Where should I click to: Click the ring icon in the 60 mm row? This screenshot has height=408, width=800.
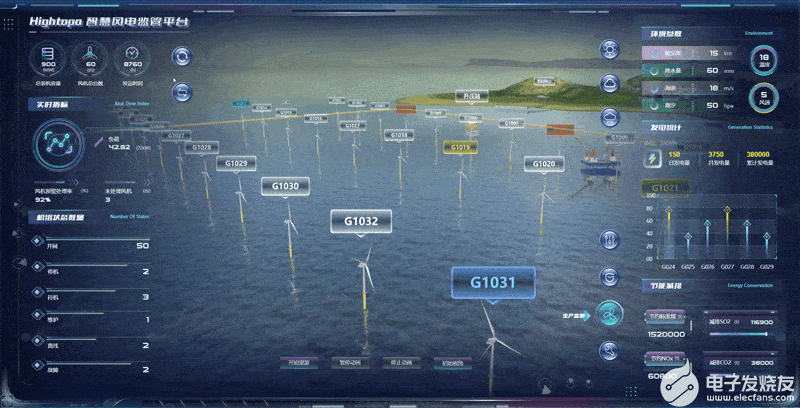[x=655, y=71]
